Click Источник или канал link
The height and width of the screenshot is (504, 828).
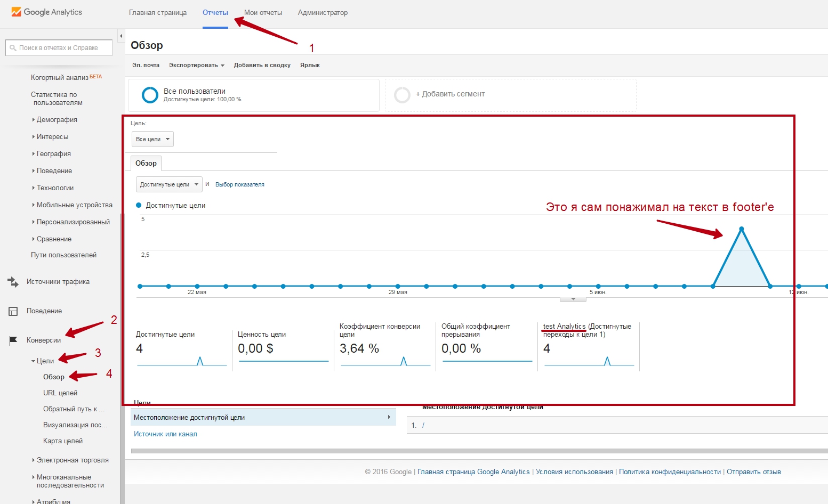(165, 434)
